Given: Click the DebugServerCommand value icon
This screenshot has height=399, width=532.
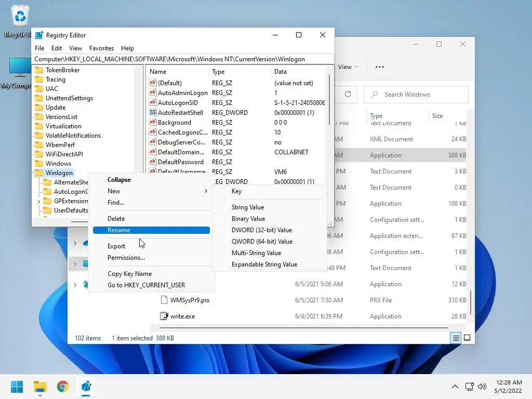Looking at the screenshot, I should (x=153, y=142).
